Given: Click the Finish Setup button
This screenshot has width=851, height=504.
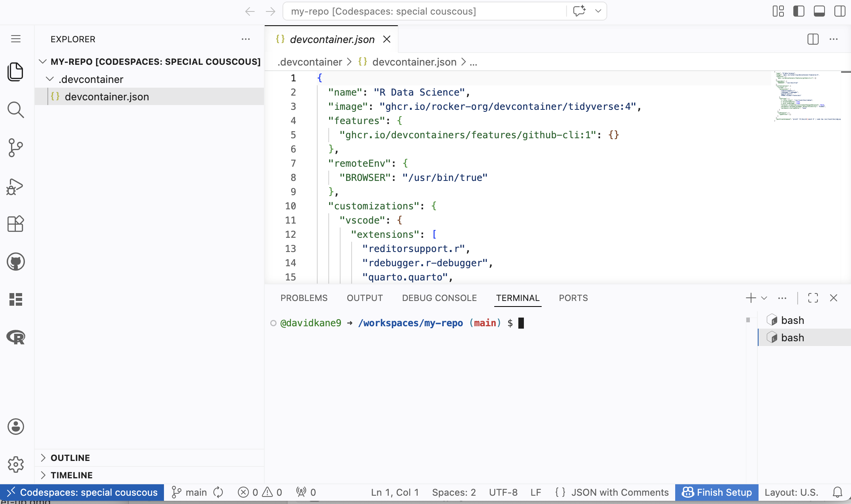Looking at the screenshot, I should (x=717, y=492).
